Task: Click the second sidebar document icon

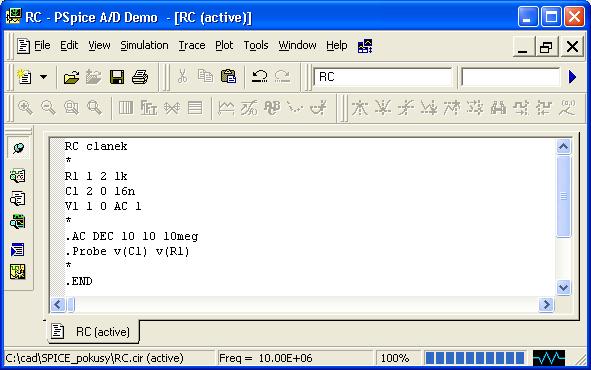Action: [18, 199]
